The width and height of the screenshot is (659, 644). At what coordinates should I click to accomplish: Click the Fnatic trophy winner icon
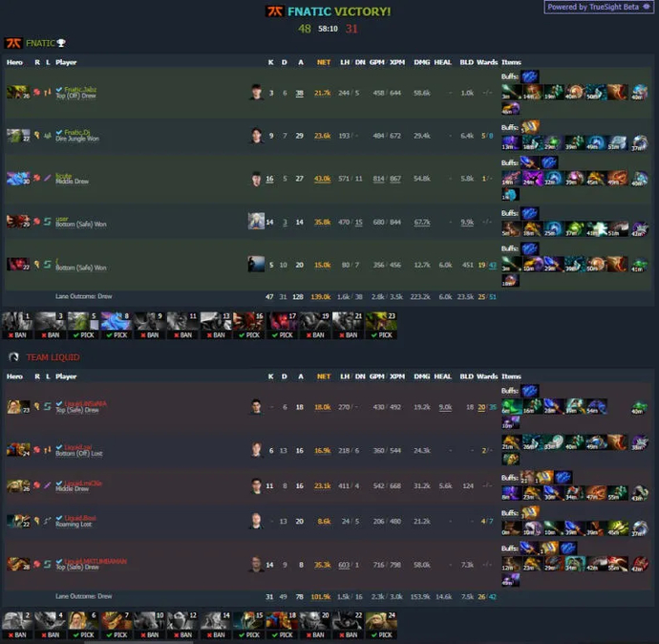click(x=61, y=43)
